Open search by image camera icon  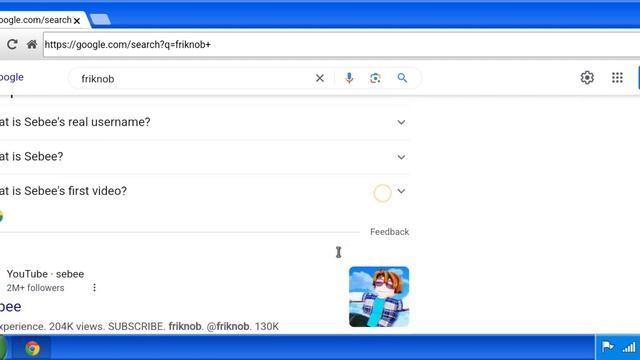click(x=375, y=78)
